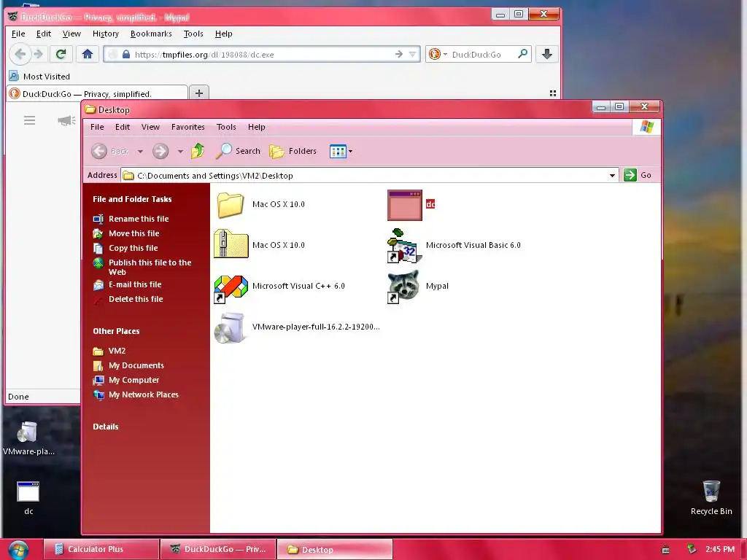Click the Forward arrow in Mypal browser
This screenshot has width=747, height=560.
39,54
